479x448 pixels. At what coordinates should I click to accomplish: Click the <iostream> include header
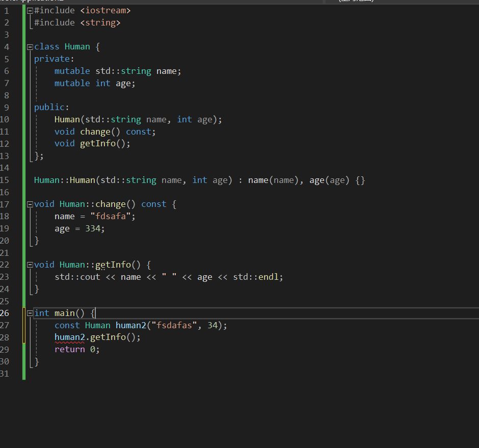coord(105,10)
